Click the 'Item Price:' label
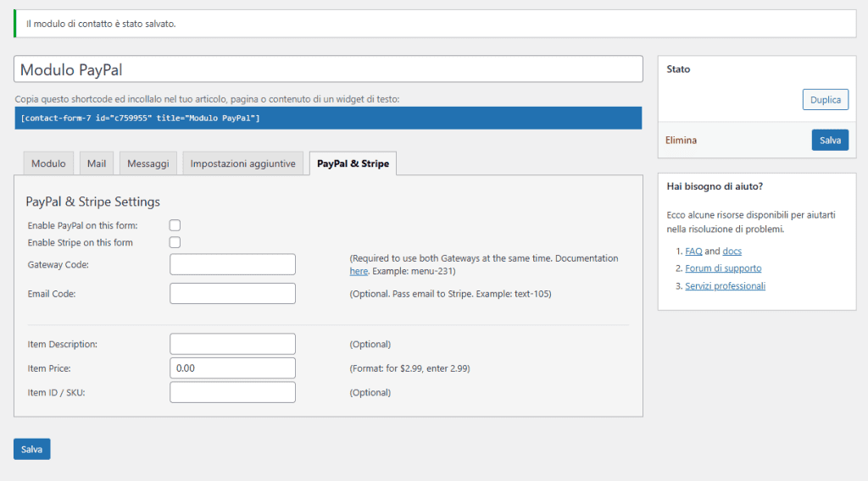 (49, 368)
